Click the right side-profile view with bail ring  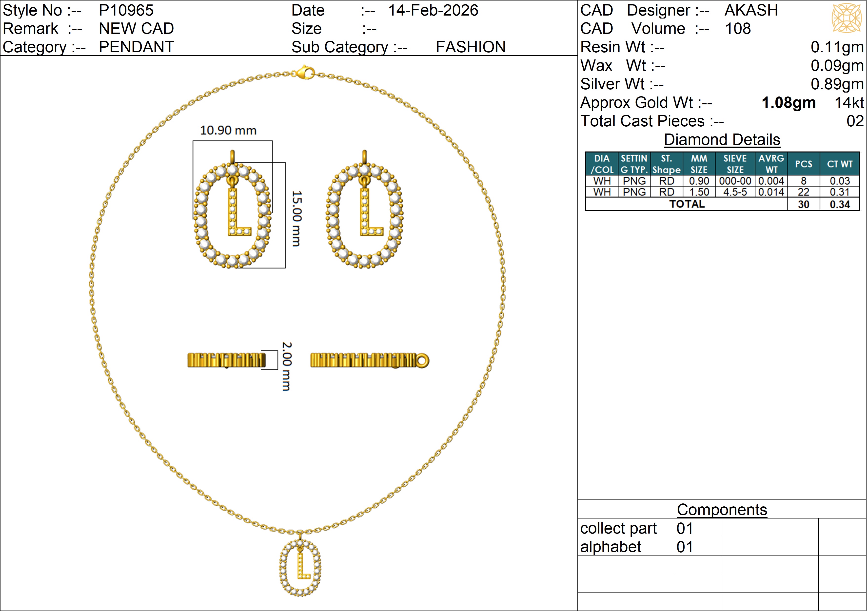pyautogui.click(x=369, y=360)
